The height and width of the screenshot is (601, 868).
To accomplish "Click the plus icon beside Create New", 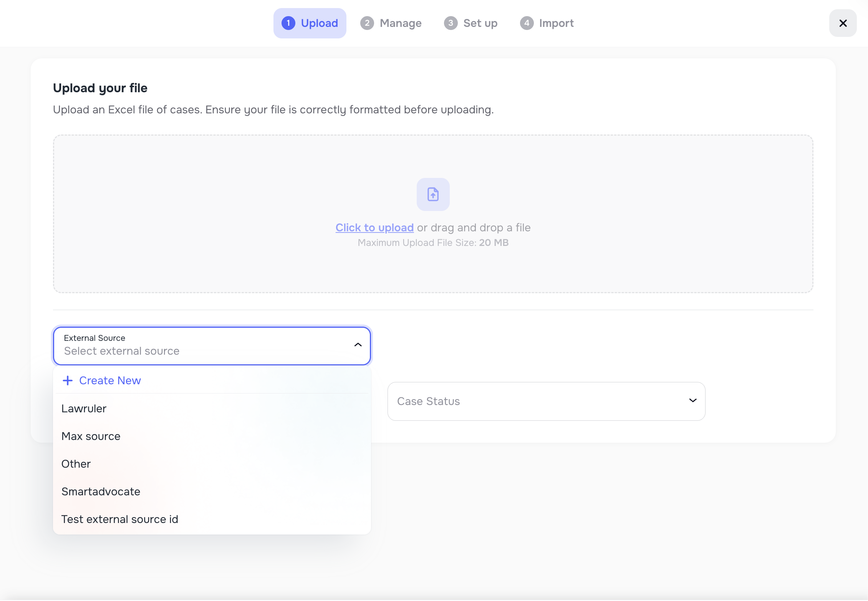I will (x=67, y=380).
